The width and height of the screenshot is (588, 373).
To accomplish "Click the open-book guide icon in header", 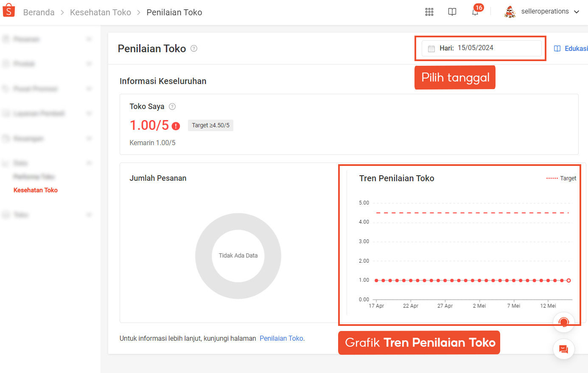I will [x=452, y=11].
